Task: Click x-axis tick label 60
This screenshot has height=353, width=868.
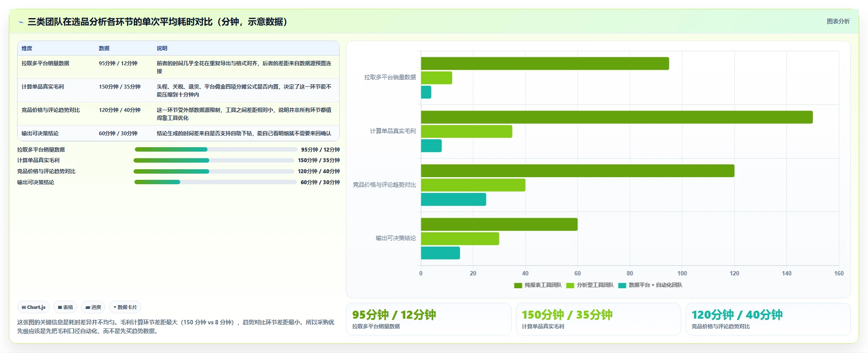Action: coord(578,273)
